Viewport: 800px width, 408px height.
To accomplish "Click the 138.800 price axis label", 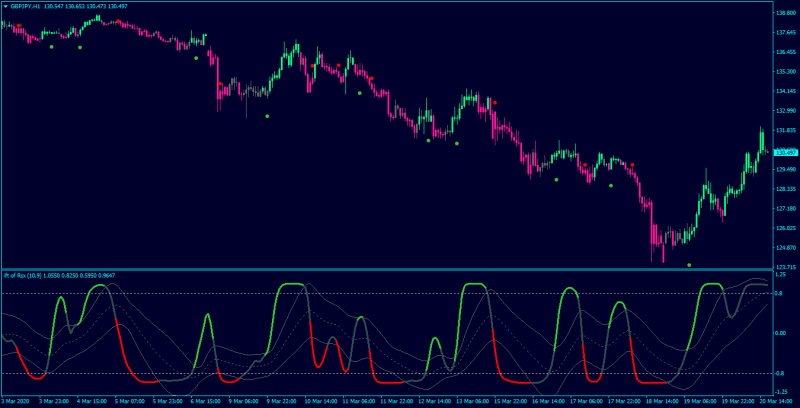I will pyautogui.click(x=786, y=12).
